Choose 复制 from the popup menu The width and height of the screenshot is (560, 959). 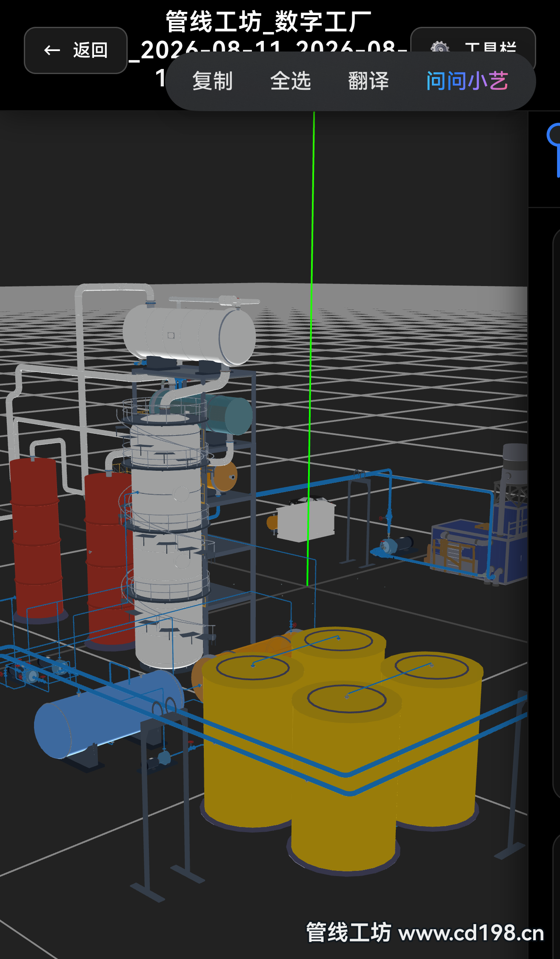[x=212, y=81]
